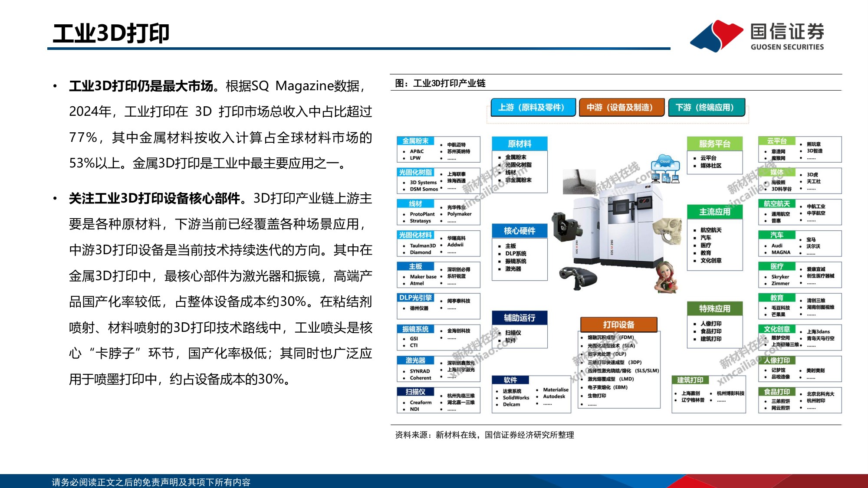Click bold heading 关注工业3D打印设备核心部件

point(155,198)
